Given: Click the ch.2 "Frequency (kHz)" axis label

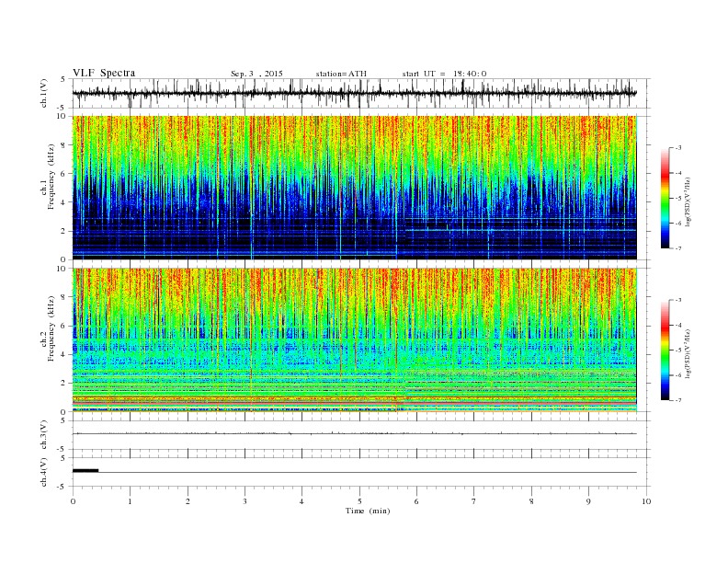Looking at the screenshot, I should 51,328.
